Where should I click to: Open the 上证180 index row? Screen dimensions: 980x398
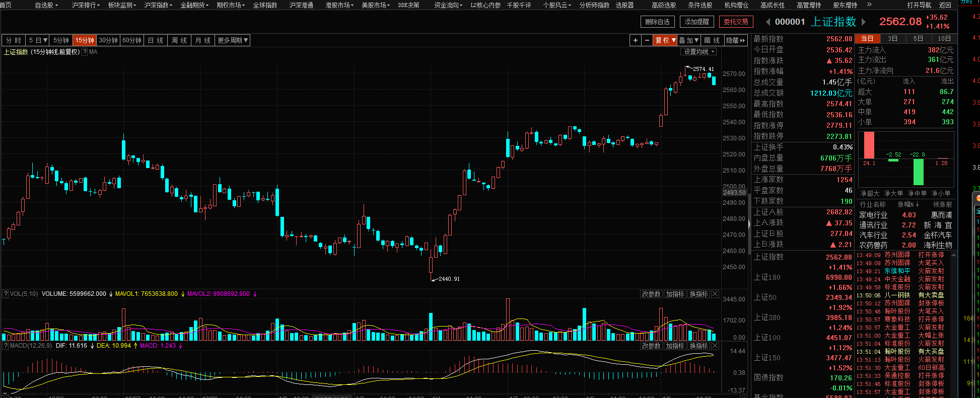[803, 282]
